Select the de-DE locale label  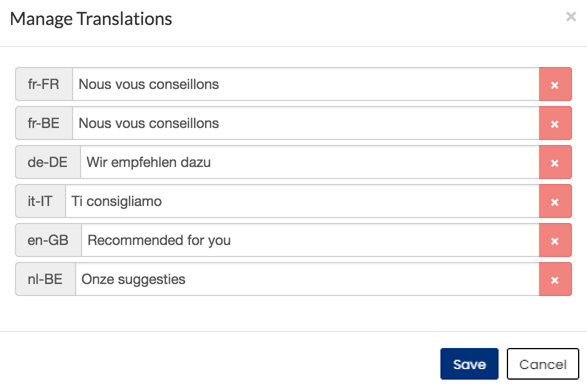pyautogui.click(x=48, y=162)
